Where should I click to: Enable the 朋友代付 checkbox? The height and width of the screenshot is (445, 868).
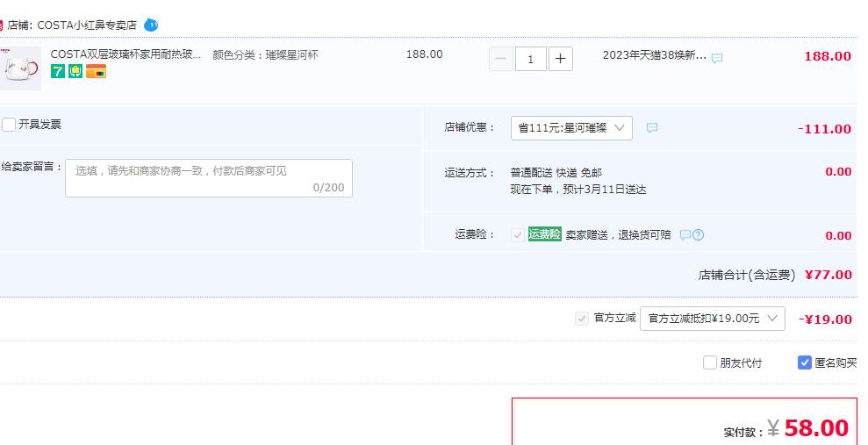(710, 362)
